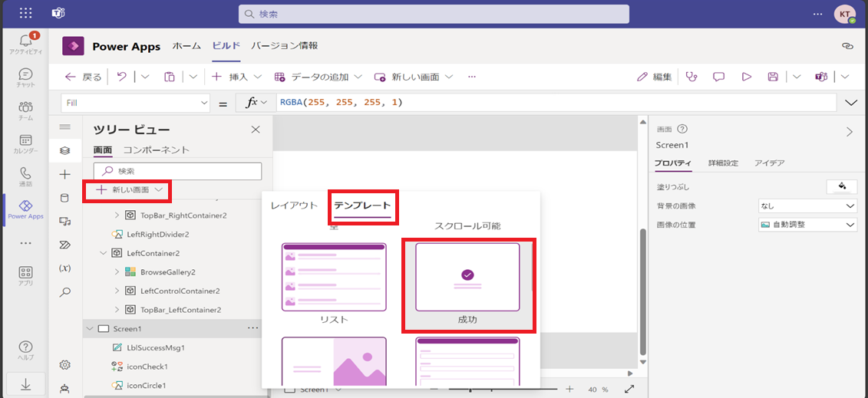The height and width of the screenshot is (398, 868).
Task: Open toolbar overflow ellipsis menu
Action: tap(472, 77)
